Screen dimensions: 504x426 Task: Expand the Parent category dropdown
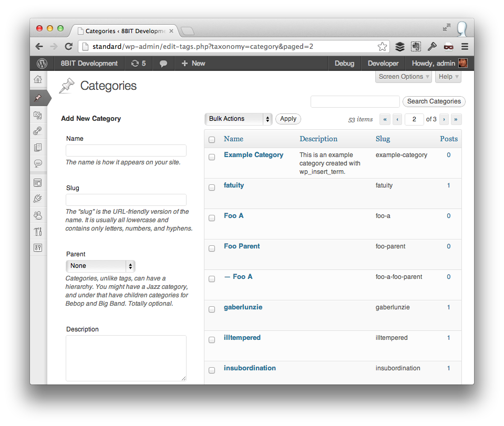click(100, 266)
